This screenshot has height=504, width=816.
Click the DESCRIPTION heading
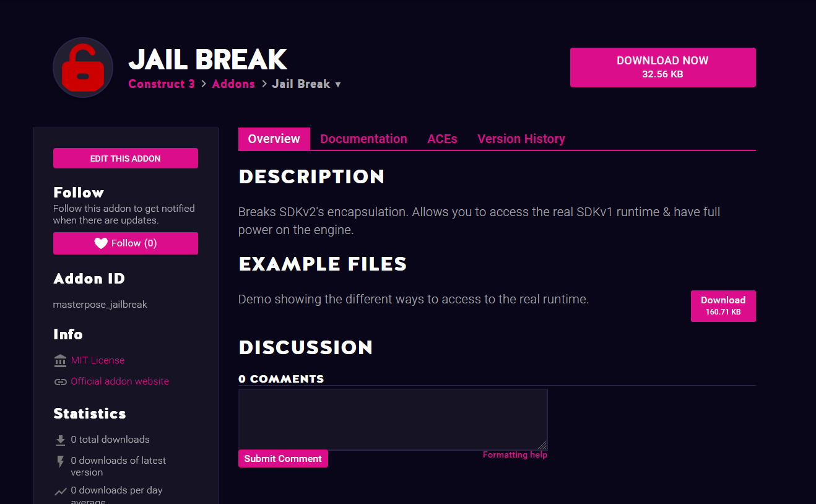tap(311, 177)
